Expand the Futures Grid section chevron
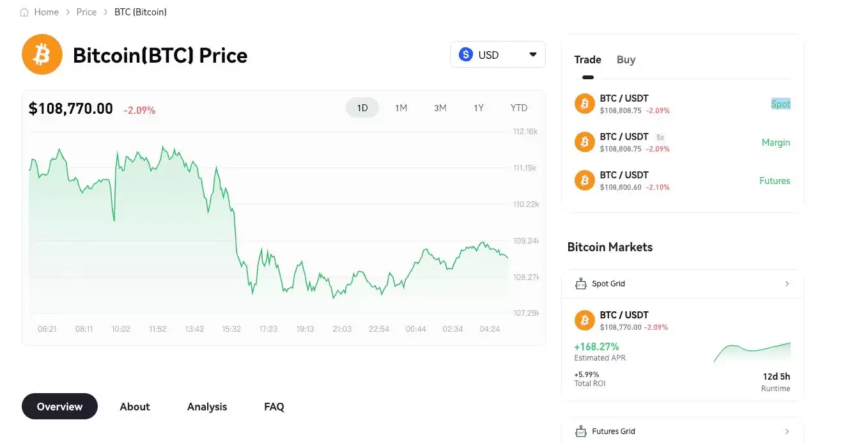The height and width of the screenshot is (443, 868). tap(787, 431)
